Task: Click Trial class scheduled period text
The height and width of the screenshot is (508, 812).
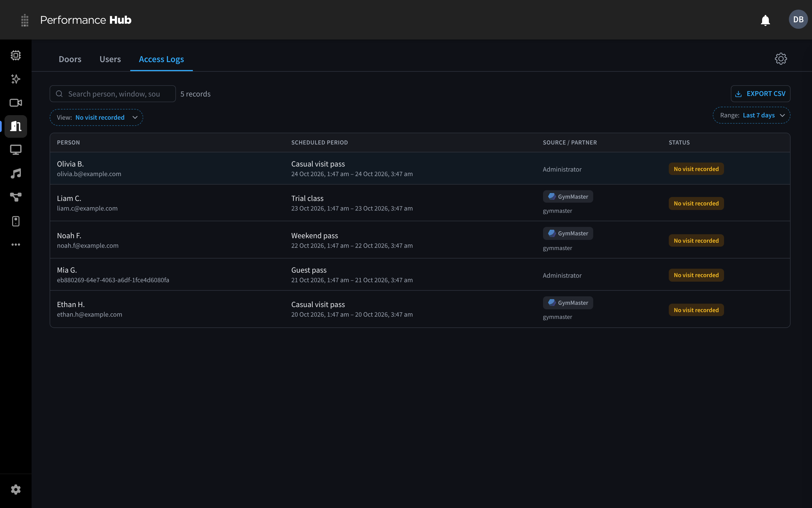Action: tap(307, 199)
